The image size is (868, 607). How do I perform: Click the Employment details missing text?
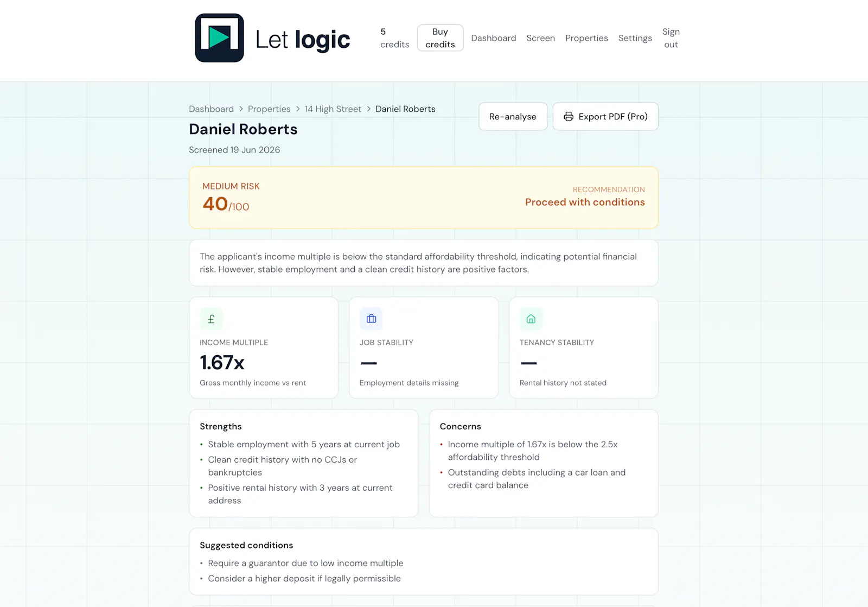[409, 383]
